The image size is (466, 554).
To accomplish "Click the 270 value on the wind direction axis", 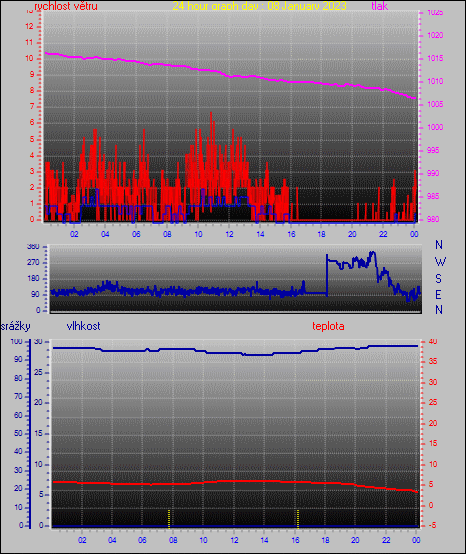I will (x=33, y=263).
